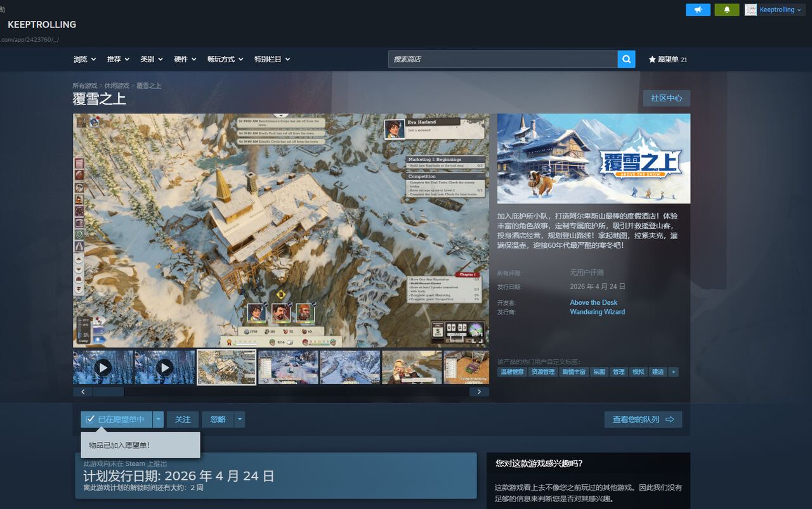Click the KEEPTROLLING header text
The width and height of the screenshot is (812, 509).
pos(42,25)
